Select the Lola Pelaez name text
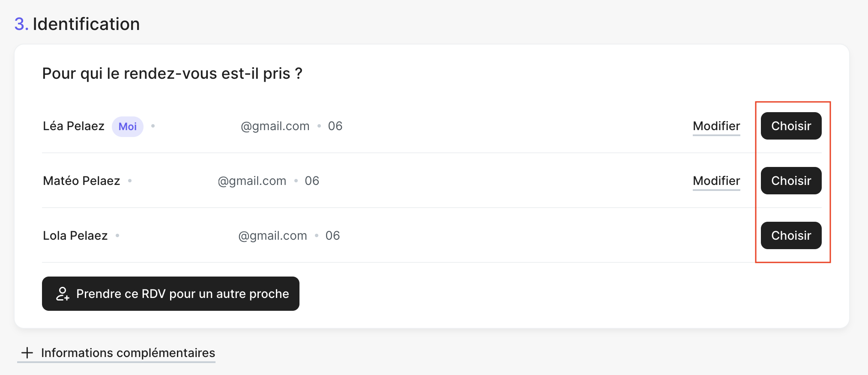 (75, 235)
